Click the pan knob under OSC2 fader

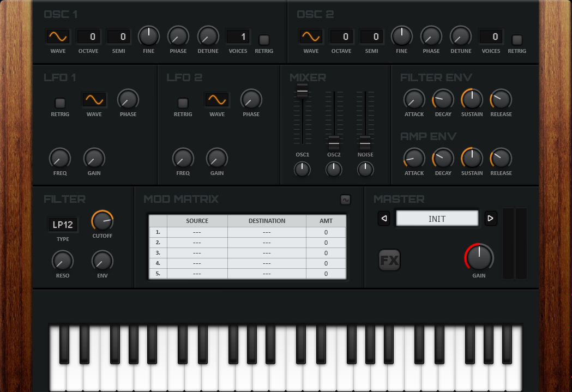tap(334, 170)
